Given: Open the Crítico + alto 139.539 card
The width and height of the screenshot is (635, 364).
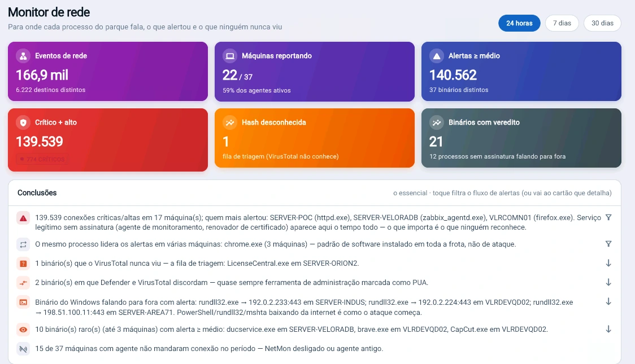Looking at the screenshot, I should click(x=108, y=140).
